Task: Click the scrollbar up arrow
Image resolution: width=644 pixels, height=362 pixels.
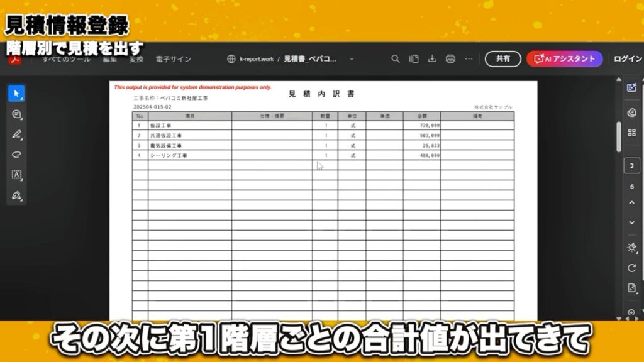Action: pos(619,79)
